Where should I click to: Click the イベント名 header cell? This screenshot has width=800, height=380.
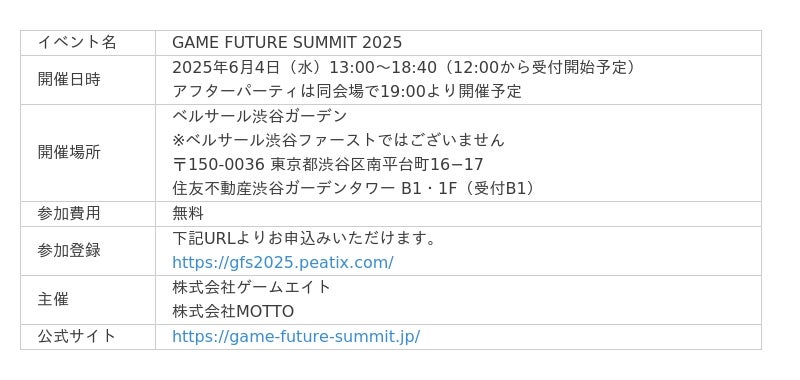[88, 43]
